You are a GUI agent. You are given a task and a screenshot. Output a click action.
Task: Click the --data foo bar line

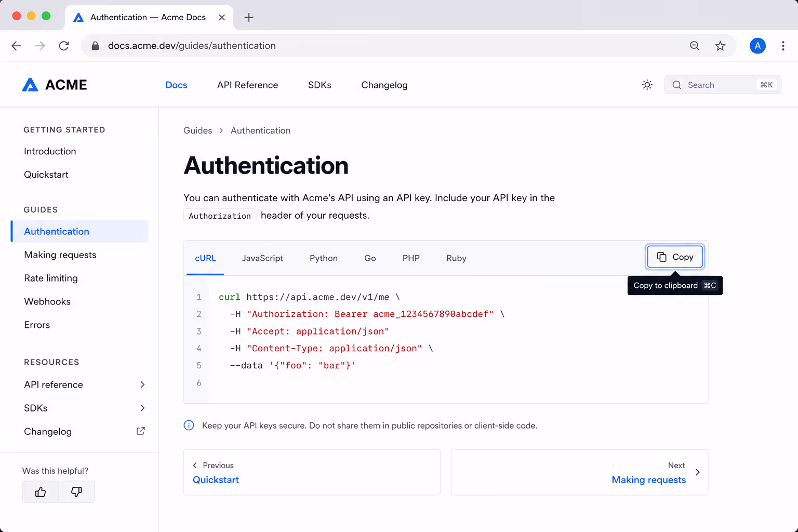[293, 366]
